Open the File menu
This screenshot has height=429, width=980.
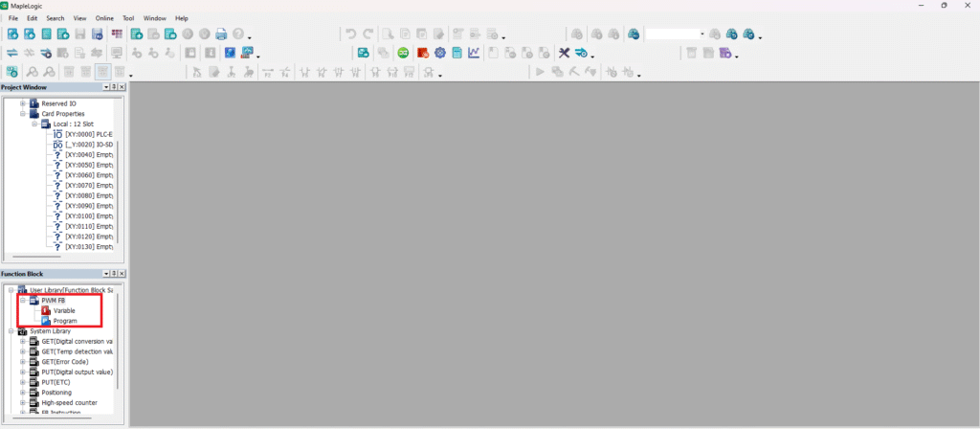coord(13,18)
